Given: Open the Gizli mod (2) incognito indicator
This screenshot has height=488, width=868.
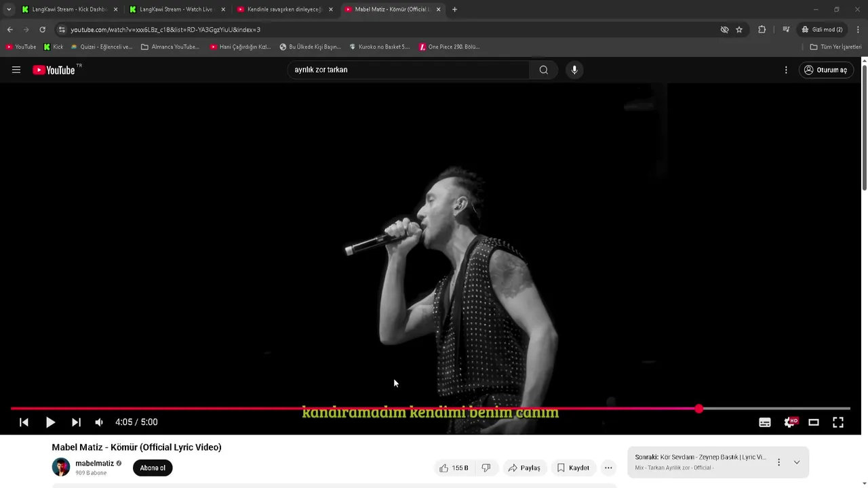Looking at the screenshot, I should coord(823,30).
